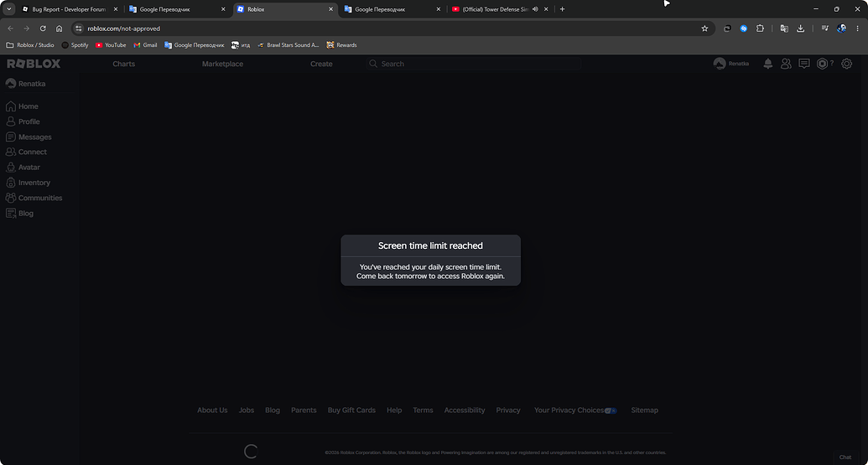Viewport: 868px width, 465px height.
Task: Open the YouTube bookmark
Action: click(111, 44)
